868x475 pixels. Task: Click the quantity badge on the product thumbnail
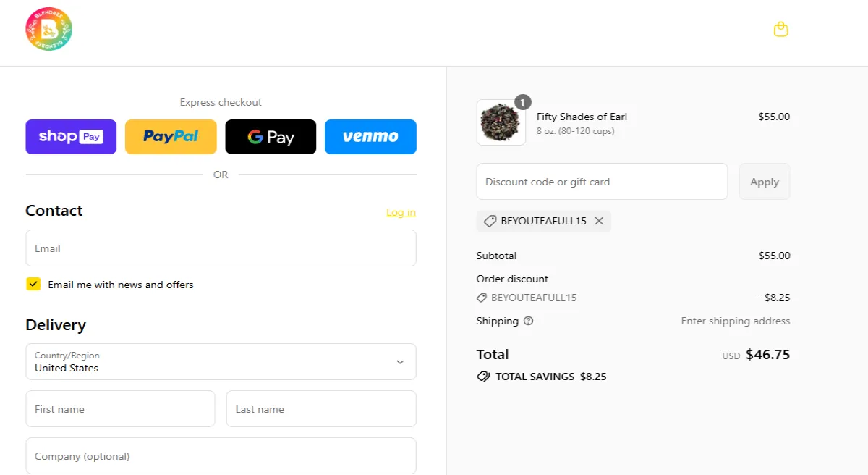point(522,102)
